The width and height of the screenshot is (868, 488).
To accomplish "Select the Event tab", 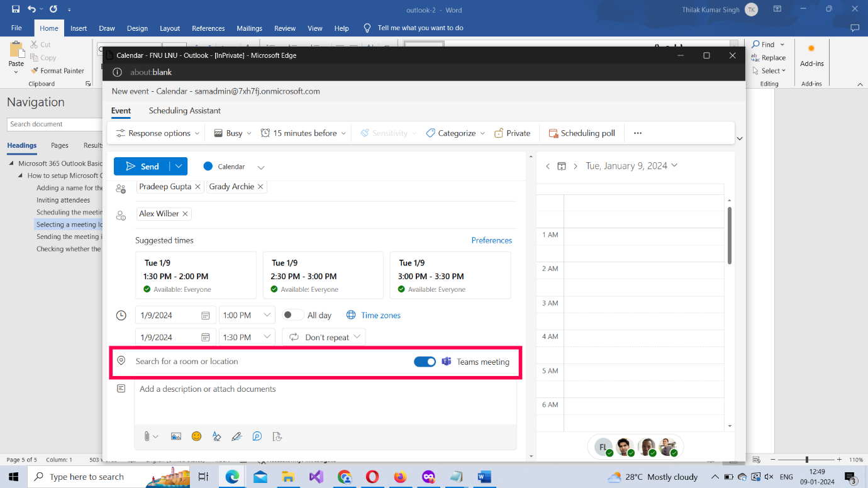I will tap(121, 111).
